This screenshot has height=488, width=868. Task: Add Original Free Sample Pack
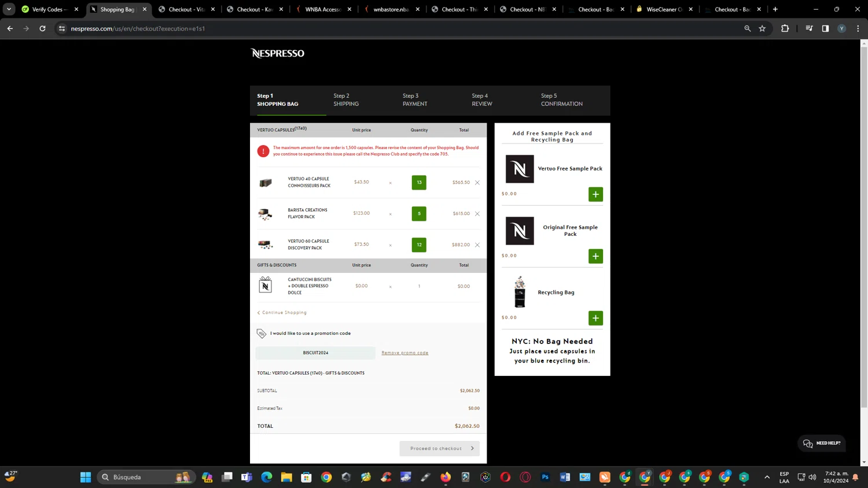595,256
